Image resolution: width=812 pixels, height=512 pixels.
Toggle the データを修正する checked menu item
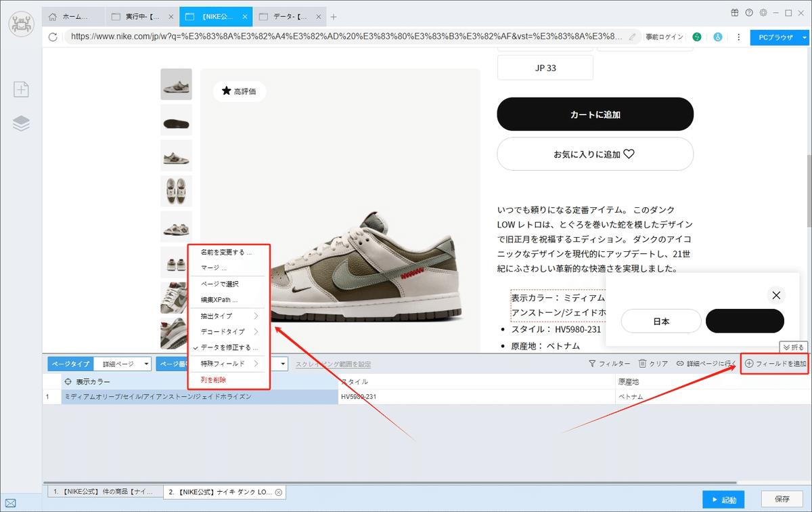228,347
